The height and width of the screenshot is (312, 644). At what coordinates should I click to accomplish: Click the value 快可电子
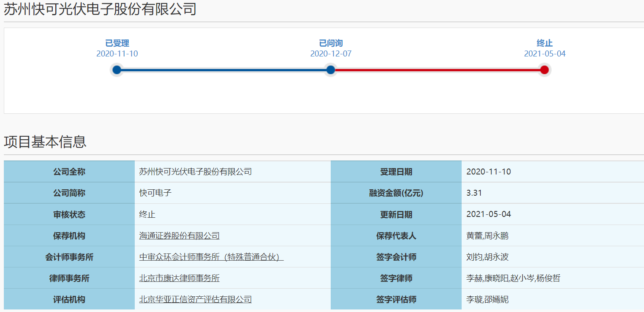point(156,193)
